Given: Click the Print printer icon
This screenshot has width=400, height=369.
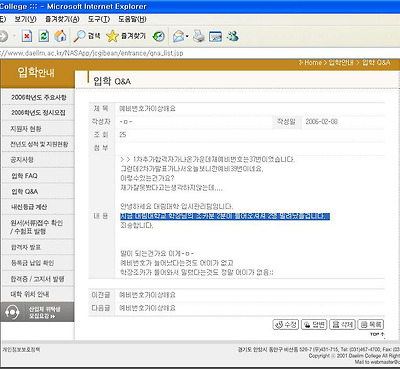Looking at the screenshot, I should (199, 36).
